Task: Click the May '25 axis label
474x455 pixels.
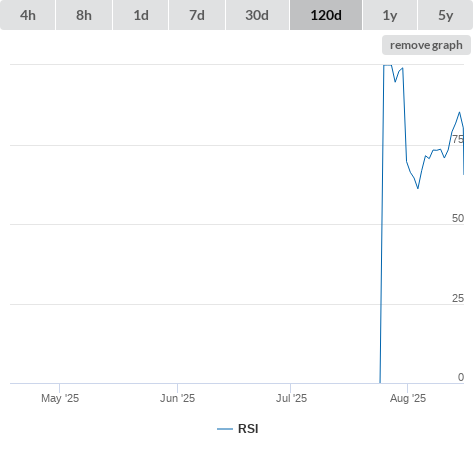Action: click(x=60, y=398)
